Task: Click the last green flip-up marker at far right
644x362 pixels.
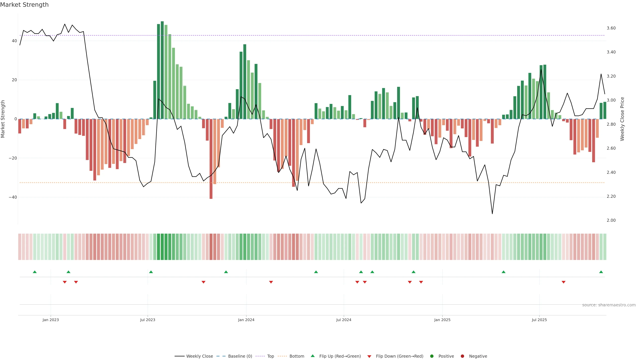Action: click(601, 272)
